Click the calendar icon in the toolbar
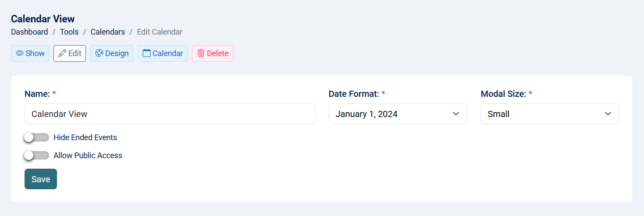Image resolution: width=644 pixels, height=216 pixels. pyautogui.click(x=146, y=53)
